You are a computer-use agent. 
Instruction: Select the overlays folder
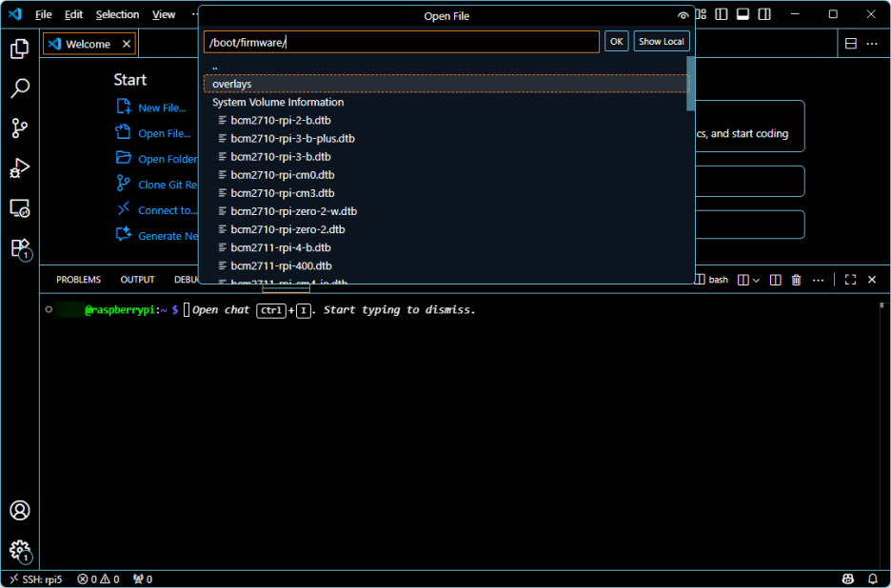pyautogui.click(x=445, y=84)
